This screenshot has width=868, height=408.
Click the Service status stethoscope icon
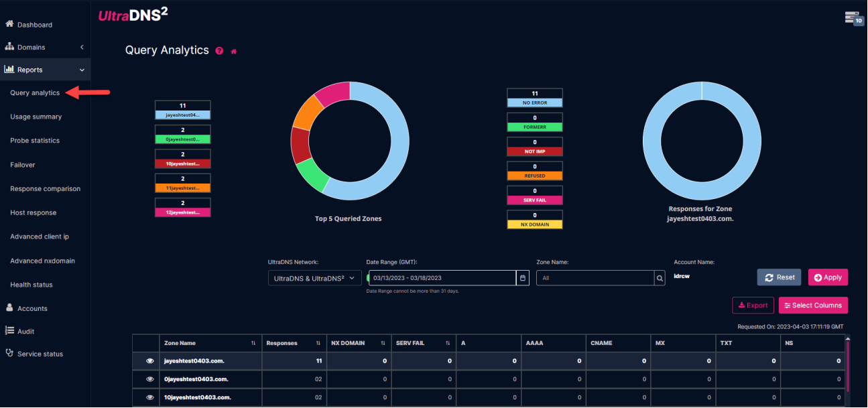9,353
